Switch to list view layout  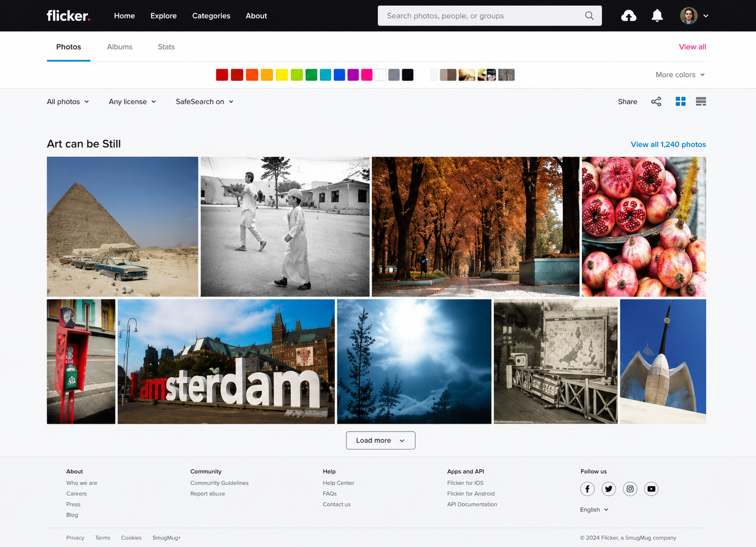coord(701,102)
